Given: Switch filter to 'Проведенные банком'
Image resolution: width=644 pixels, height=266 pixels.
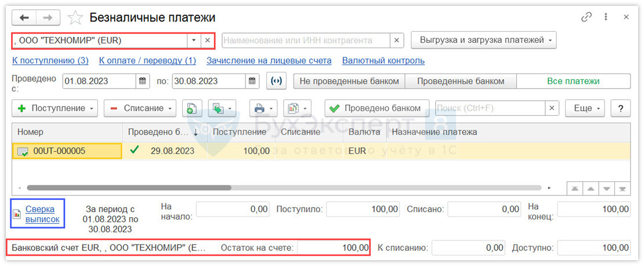Looking at the screenshot, I should 461,81.
